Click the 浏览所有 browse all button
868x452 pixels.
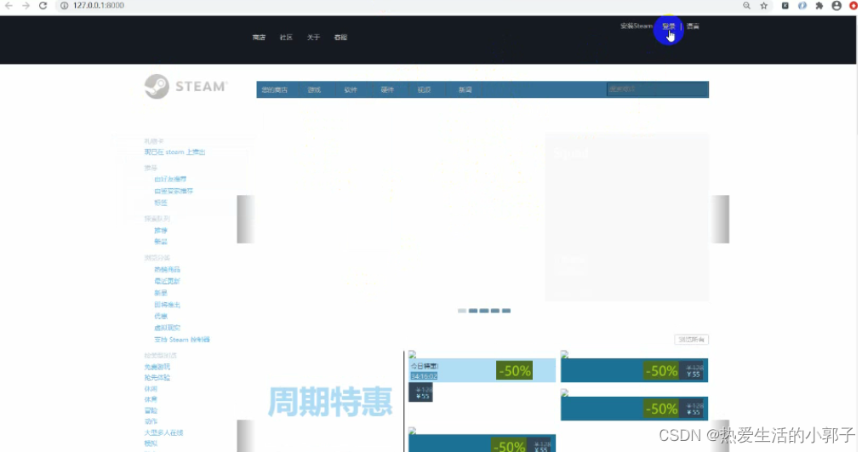click(691, 340)
